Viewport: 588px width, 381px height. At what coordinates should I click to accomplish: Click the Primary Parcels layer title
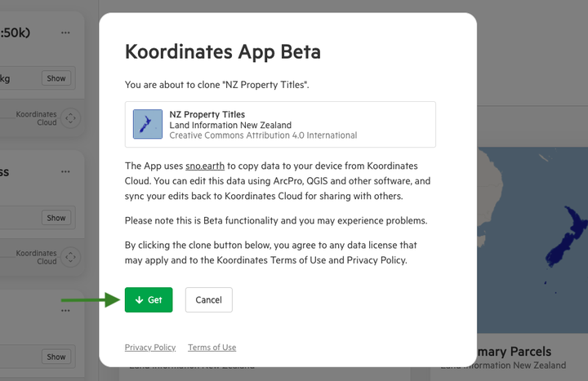(x=514, y=352)
